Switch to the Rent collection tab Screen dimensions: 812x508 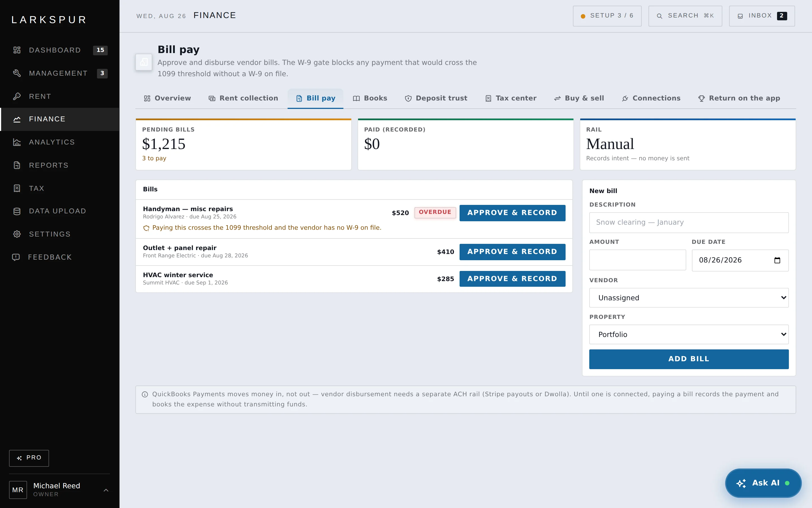243,98
